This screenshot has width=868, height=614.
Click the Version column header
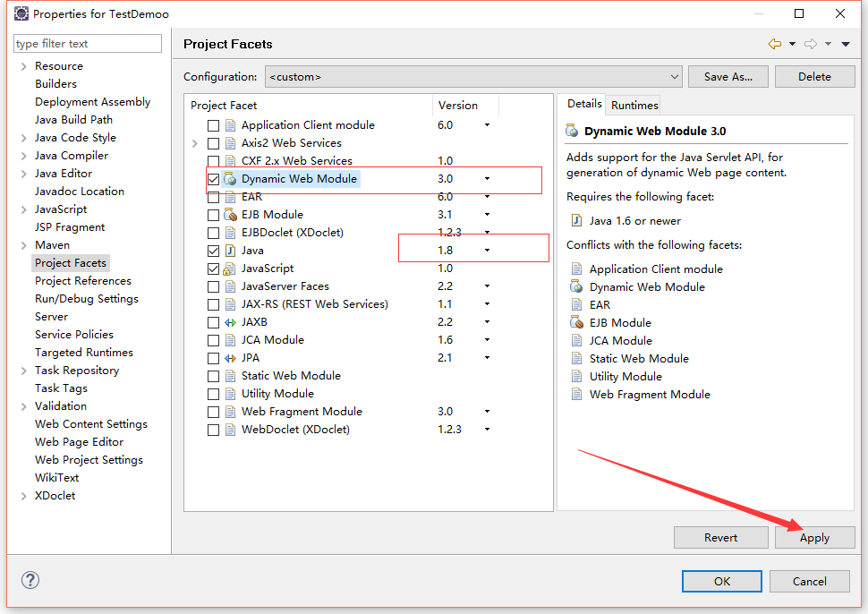(x=465, y=106)
